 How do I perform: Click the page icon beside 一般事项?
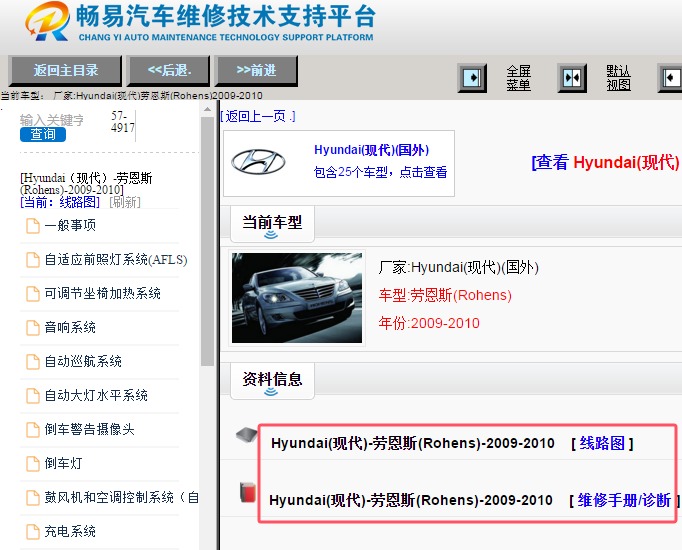[x=33, y=226]
